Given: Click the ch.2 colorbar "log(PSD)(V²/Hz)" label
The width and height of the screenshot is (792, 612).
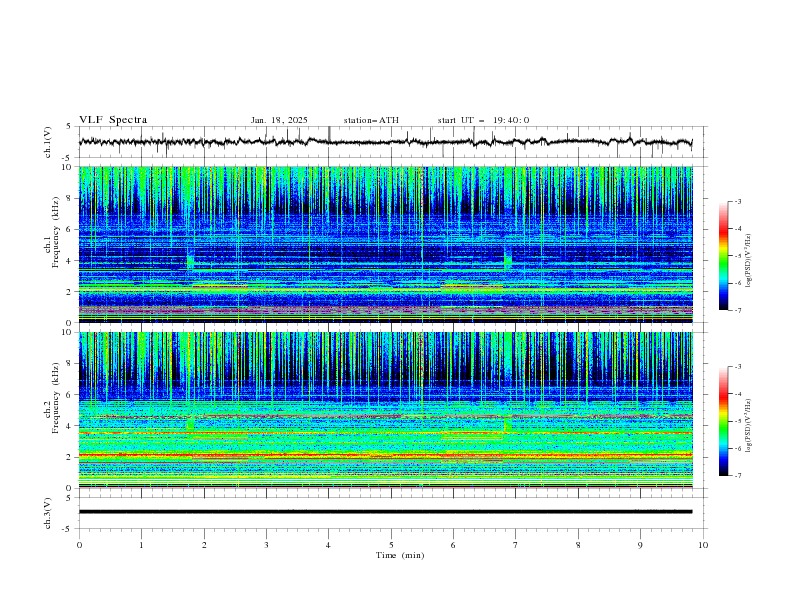Looking at the screenshot, I should (x=749, y=425).
